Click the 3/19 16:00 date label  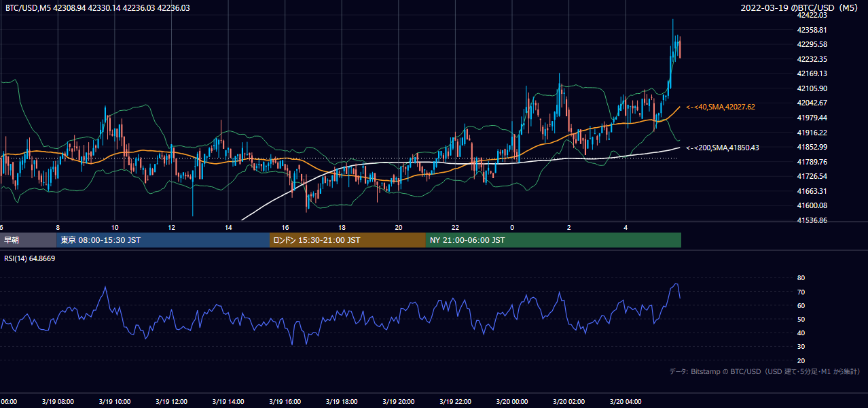[285, 402]
